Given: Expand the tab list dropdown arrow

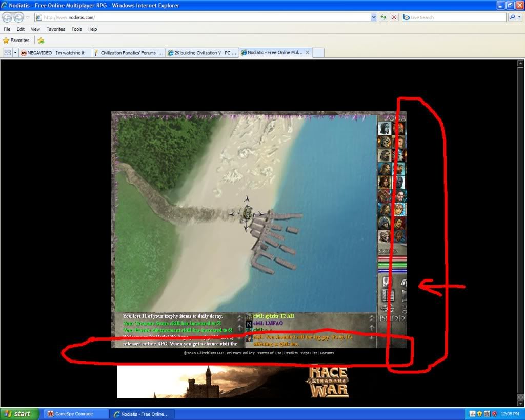Looking at the screenshot, I should pos(15,53).
